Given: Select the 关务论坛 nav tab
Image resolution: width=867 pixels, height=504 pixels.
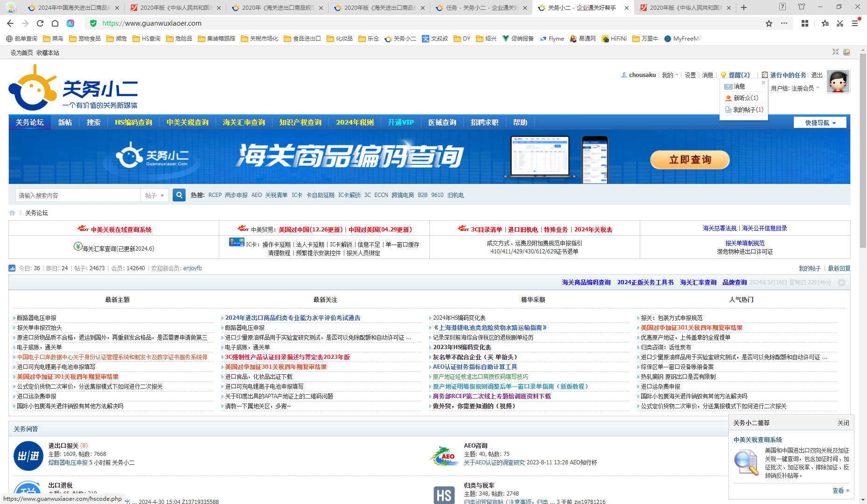Looking at the screenshot, I should coord(30,122).
